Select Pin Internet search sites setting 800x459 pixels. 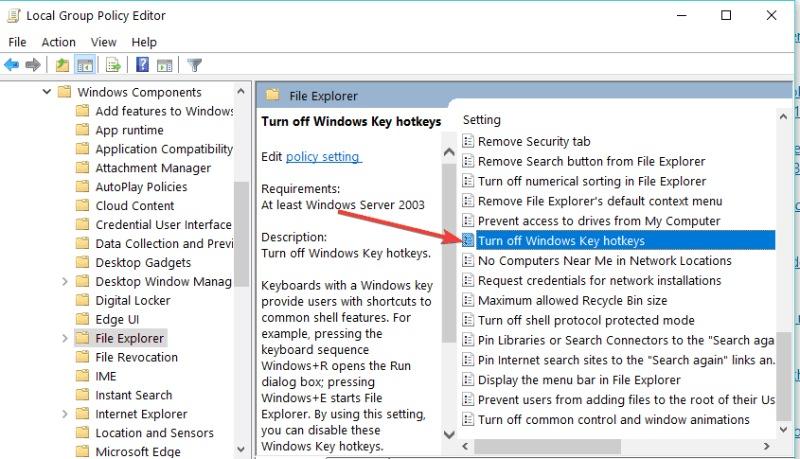pos(626,360)
